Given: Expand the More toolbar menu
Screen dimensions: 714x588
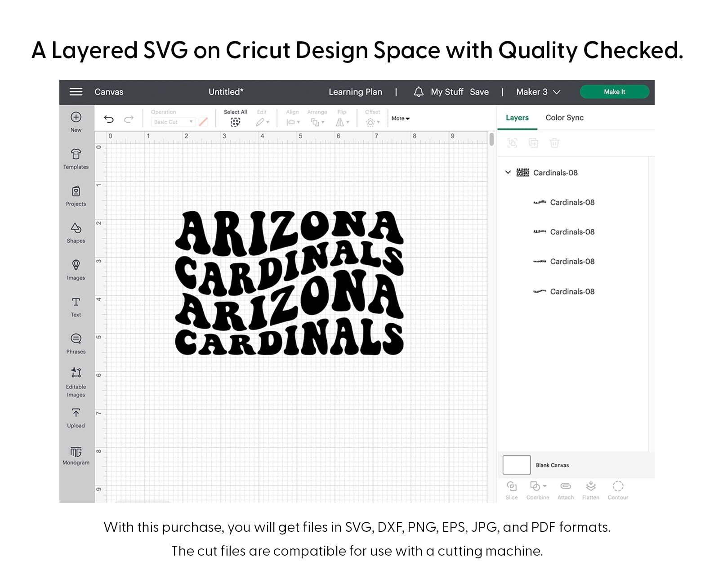Looking at the screenshot, I should click(401, 119).
